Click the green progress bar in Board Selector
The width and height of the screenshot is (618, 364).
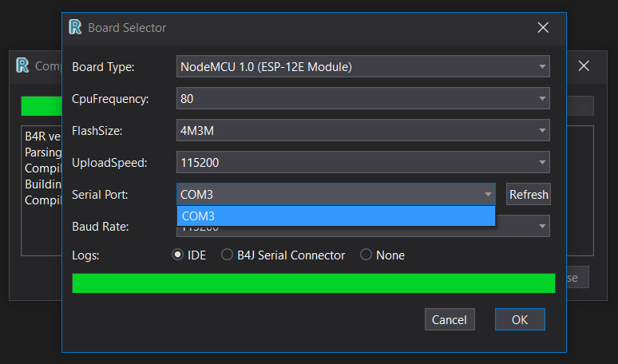coord(313,283)
